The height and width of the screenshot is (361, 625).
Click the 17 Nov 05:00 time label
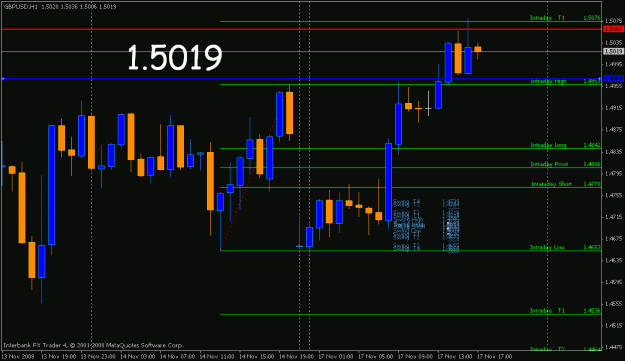coord(375,356)
